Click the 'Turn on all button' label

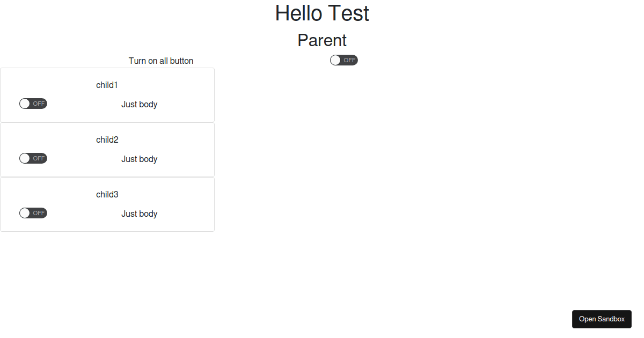pos(160,61)
